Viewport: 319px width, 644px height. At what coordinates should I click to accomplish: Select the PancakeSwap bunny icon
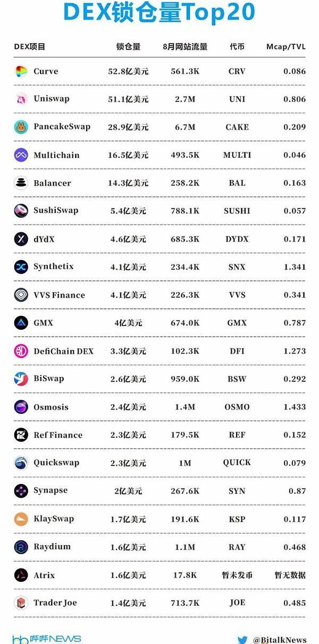pyautogui.click(x=21, y=127)
